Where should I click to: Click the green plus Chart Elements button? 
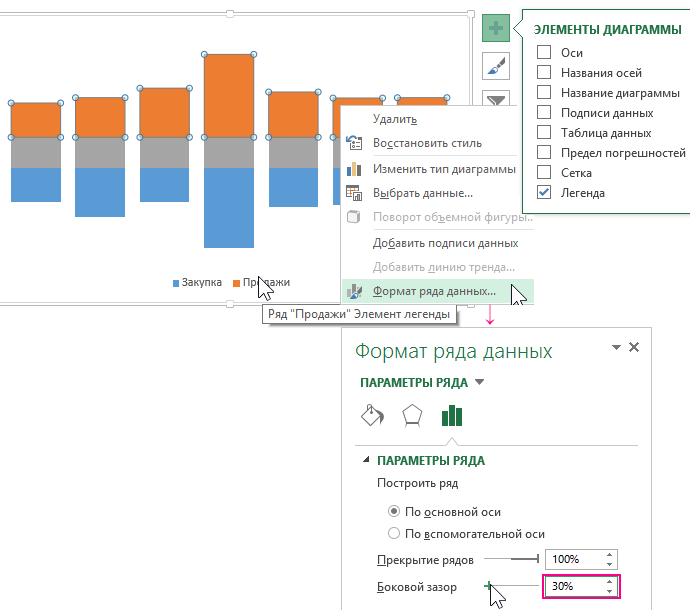tap(496, 28)
